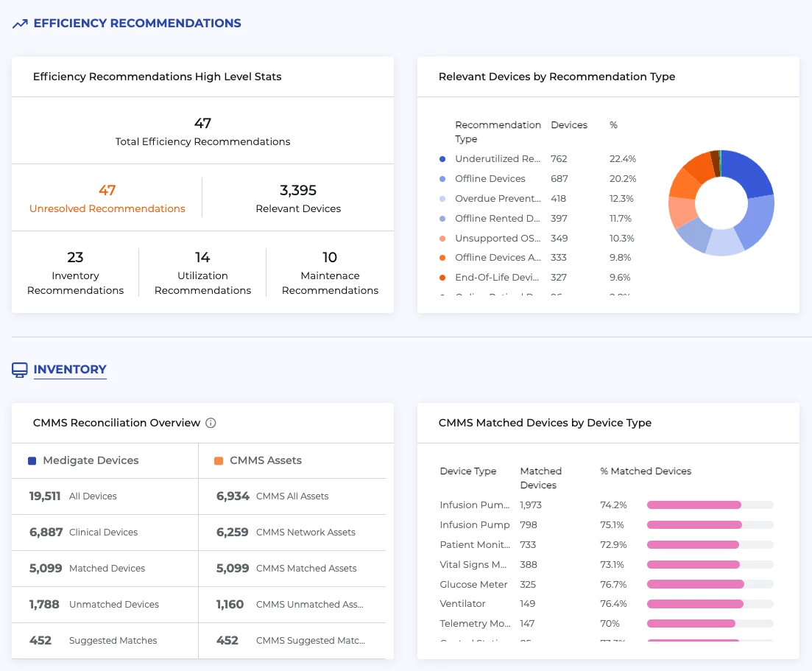This screenshot has height=671, width=812.
Task: Click the CMMS Reconciliation info icon
Action: [x=211, y=423]
